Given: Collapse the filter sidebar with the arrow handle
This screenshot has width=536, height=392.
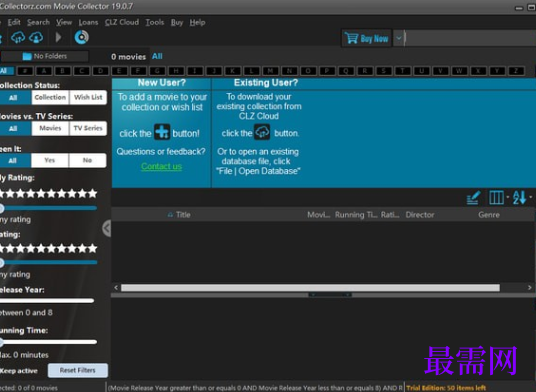Looking at the screenshot, I should coord(107,228).
